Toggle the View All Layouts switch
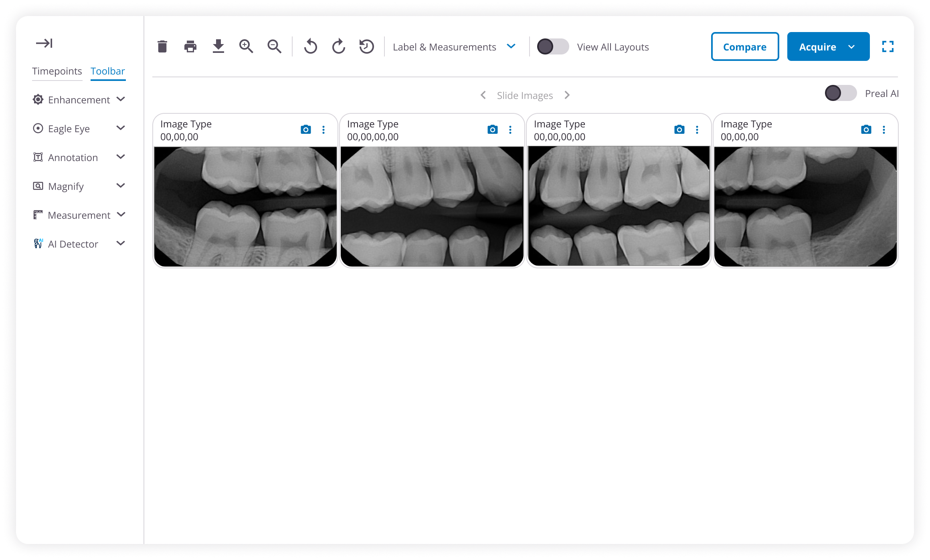The height and width of the screenshot is (560, 930). coord(553,46)
